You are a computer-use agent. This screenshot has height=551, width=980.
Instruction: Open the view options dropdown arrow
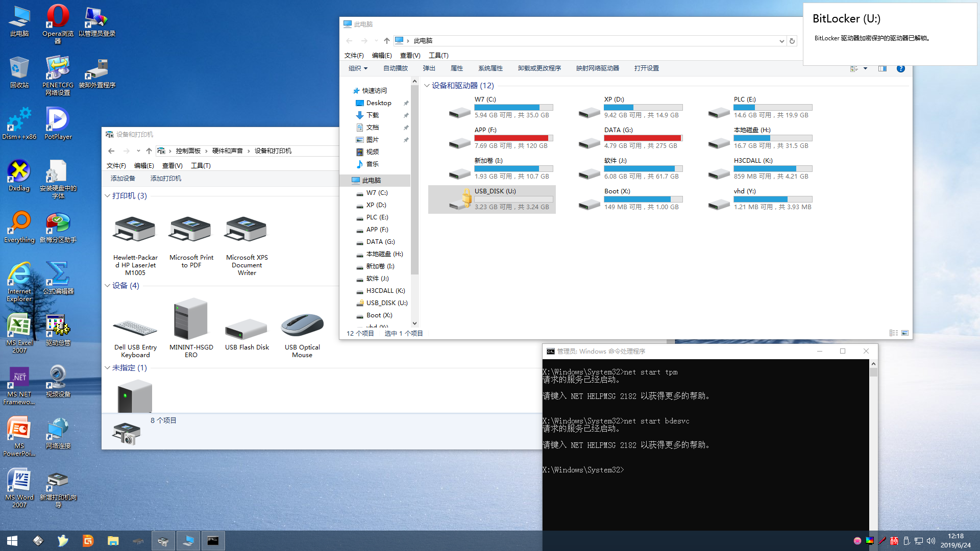[865, 68]
